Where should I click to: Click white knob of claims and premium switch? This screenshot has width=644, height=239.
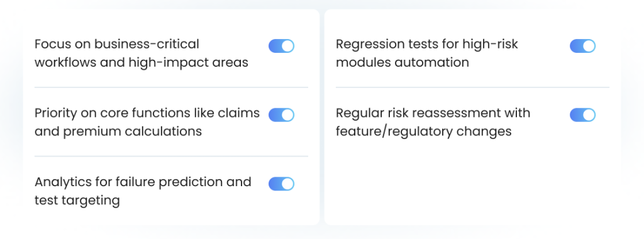pos(288,115)
